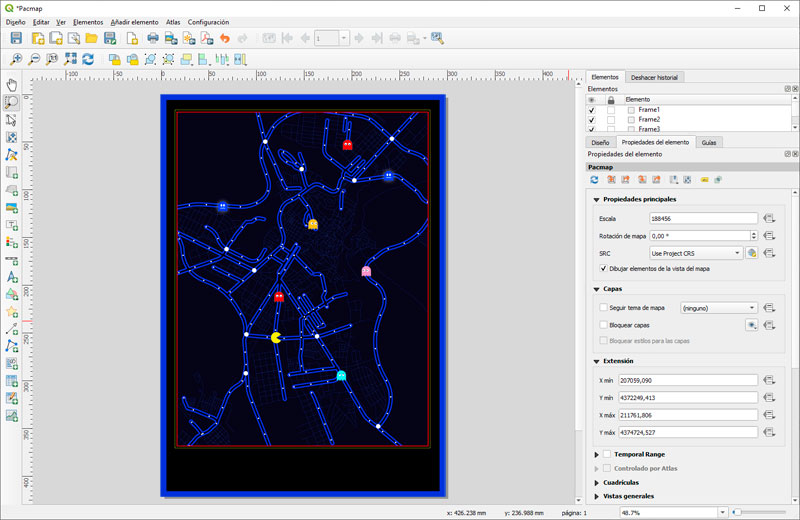
Task: Open the SRC Use Project CRS dropdown
Action: 696,253
